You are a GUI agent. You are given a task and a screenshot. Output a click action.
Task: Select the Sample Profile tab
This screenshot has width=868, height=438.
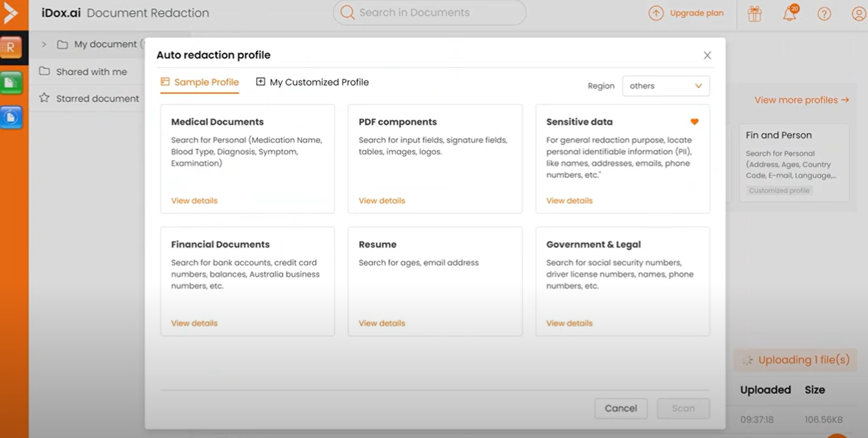(199, 81)
